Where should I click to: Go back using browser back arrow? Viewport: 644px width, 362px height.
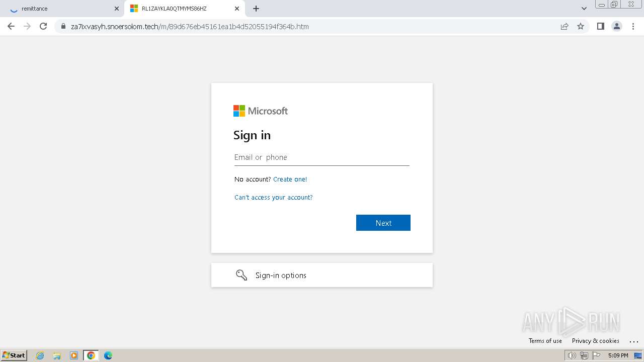coord(11,26)
